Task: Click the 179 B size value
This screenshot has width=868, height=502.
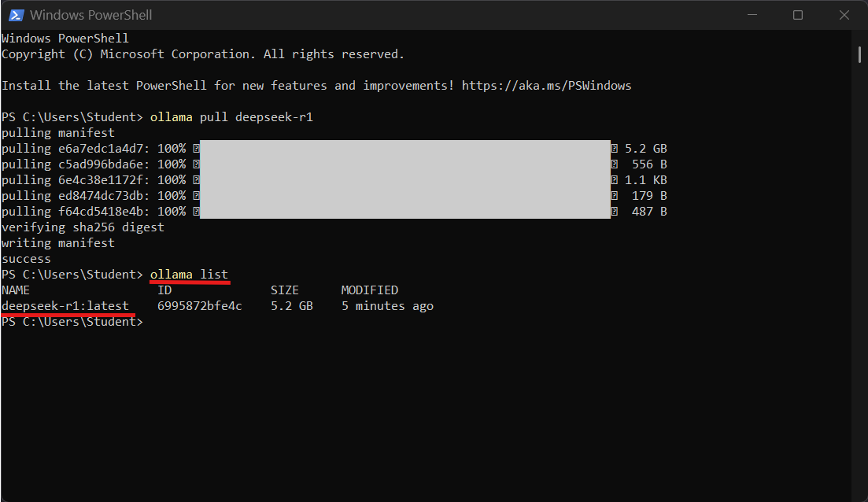Action: point(649,196)
